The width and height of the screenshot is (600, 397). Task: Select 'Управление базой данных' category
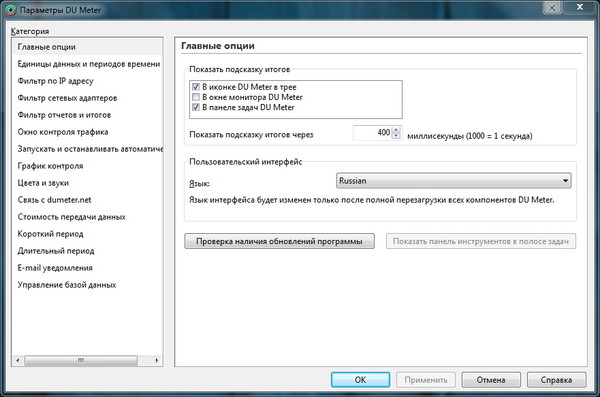coord(87,285)
